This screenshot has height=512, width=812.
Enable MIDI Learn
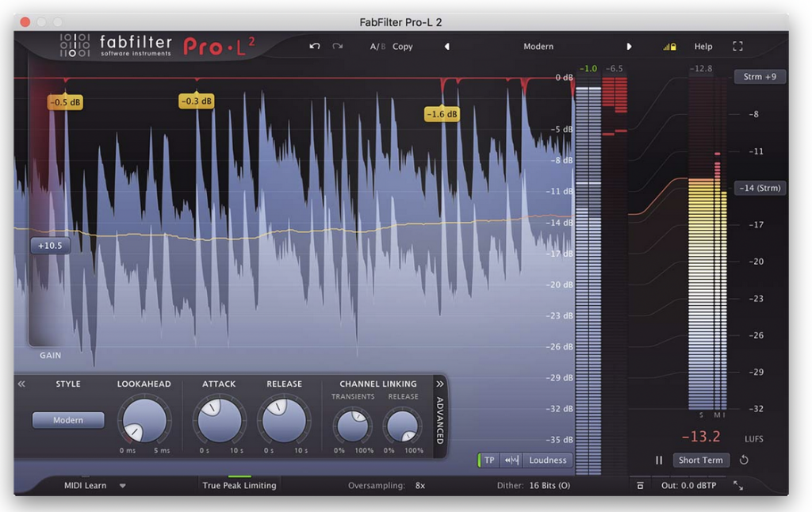(x=85, y=486)
